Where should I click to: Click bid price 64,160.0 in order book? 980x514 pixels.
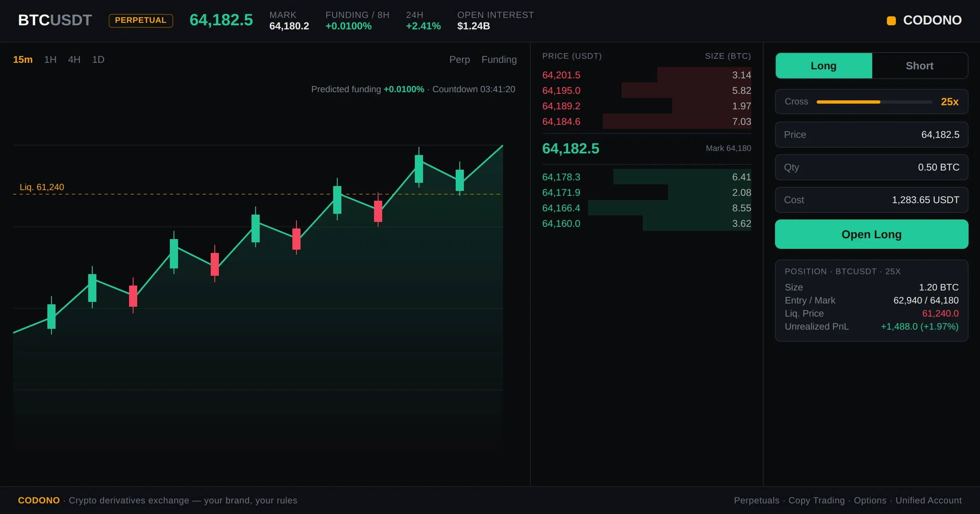[x=561, y=224]
